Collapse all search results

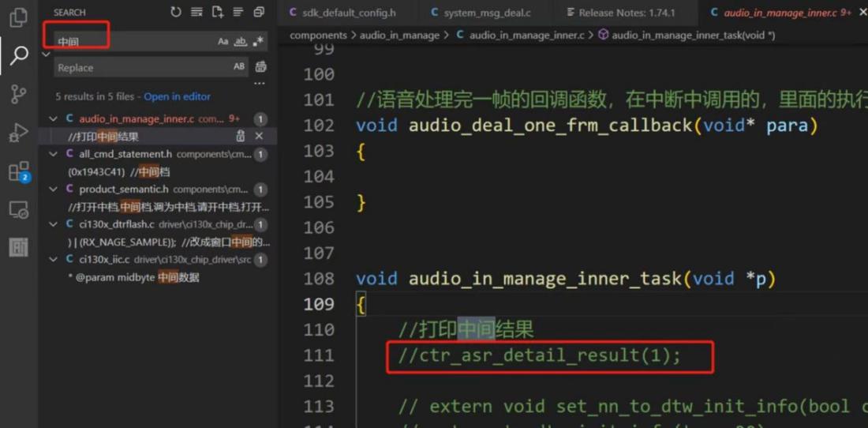(258, 12)
